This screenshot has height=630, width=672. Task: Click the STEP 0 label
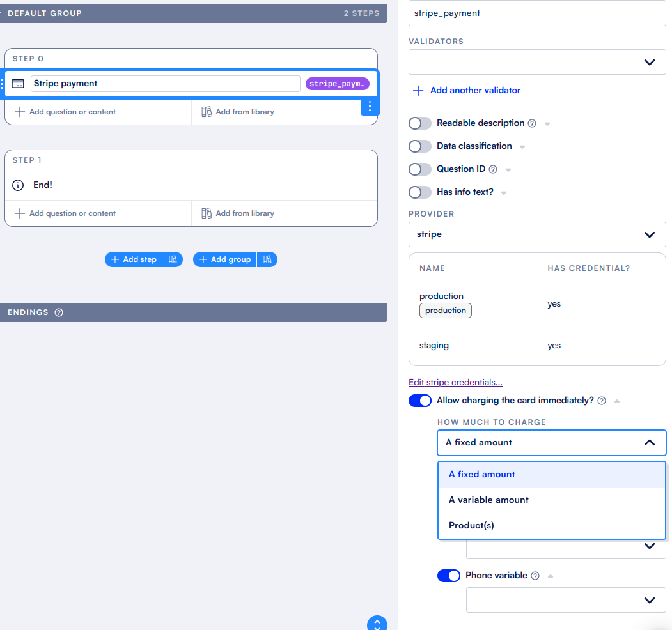[28, 59]
